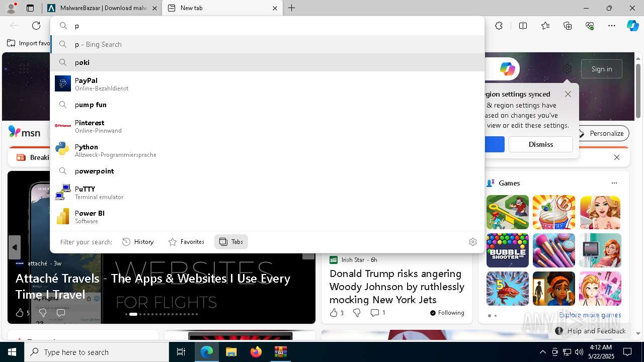Screen dimensions: 644x362
Task: Open a new tab with plus button
Action: tap(292, 8)
